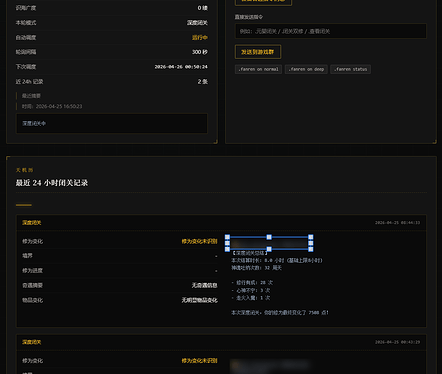Select the log line mentioning 7508 点
This screenshot has height=374, width=442.
[x=280, y=313]
